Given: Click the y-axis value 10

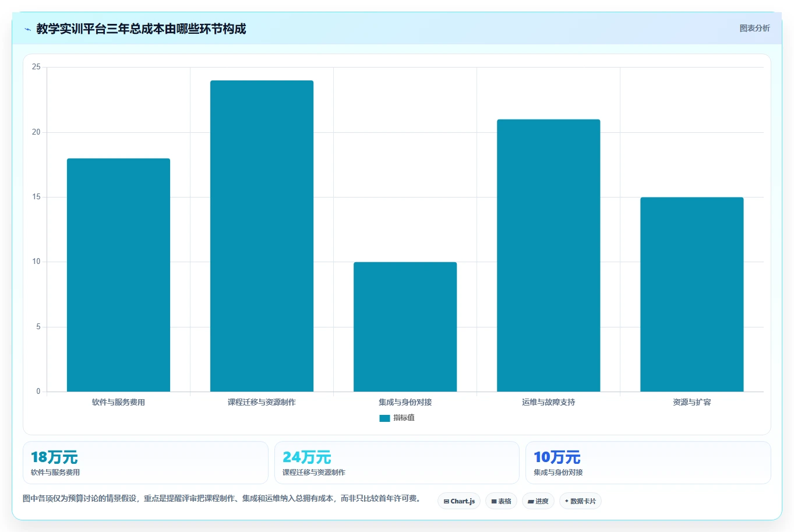Looking at the screenshot, I should point(36,262).
